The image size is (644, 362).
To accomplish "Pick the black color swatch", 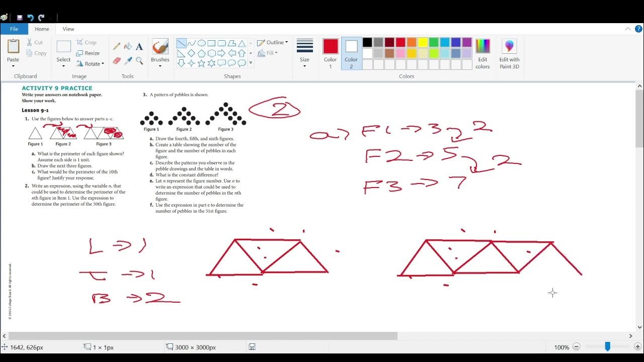I will (367, 42).
